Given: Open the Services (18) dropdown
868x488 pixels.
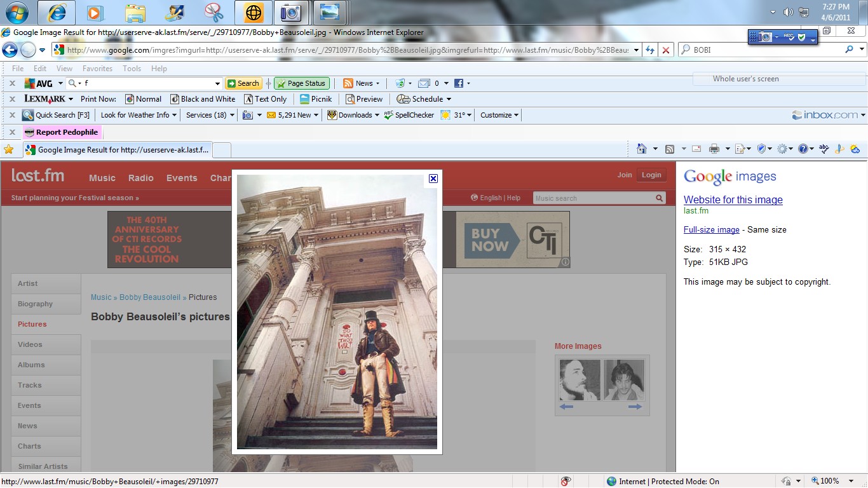Looking at the screenshot, I should (210, 115).
